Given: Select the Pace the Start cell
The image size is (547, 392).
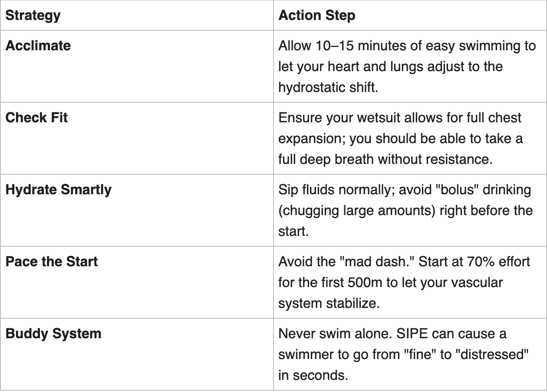Looking at the screenshot, I should (52, 261).
